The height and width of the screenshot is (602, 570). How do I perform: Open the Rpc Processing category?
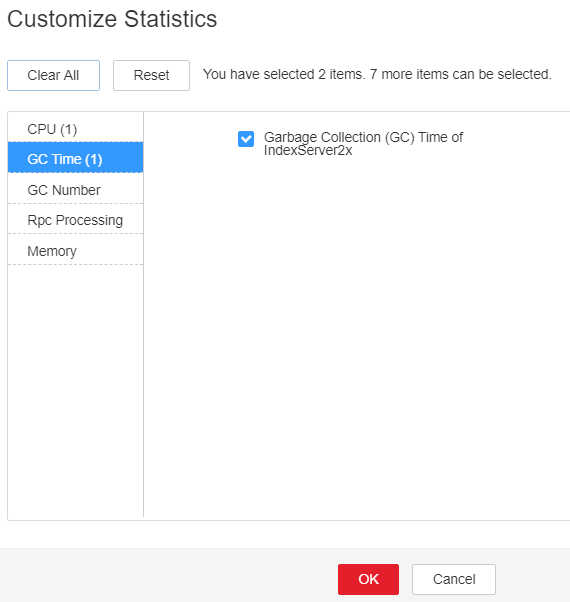76,220
